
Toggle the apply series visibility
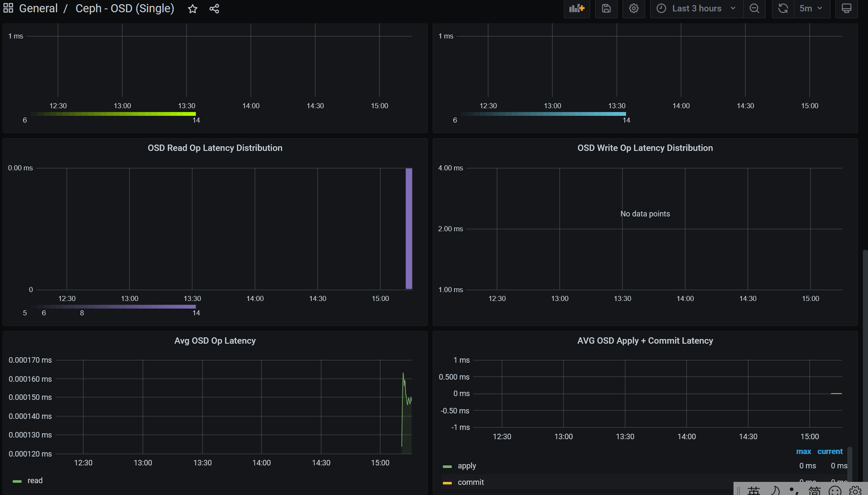[467, 466]
